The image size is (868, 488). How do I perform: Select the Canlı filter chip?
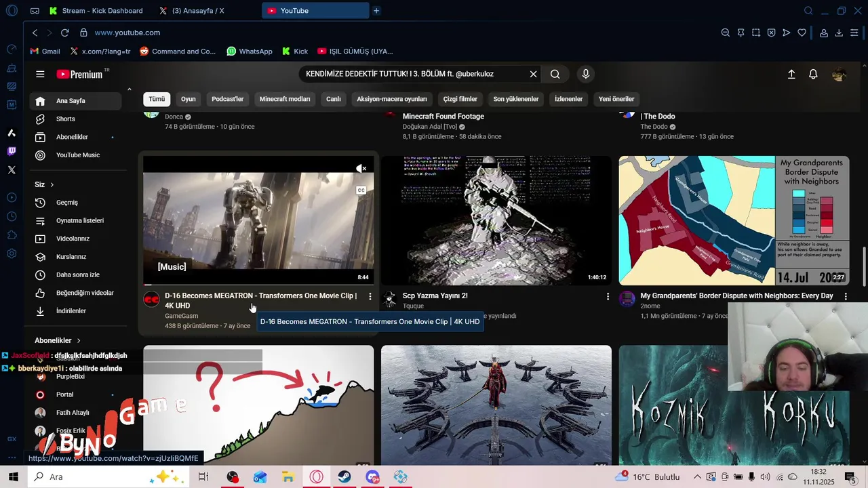pos(334,99)
